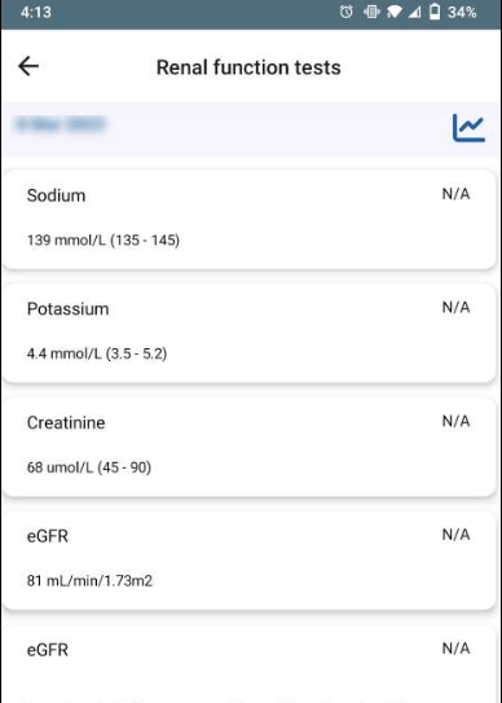Tap the alarm icon in status bar
Viewport: 502px width, 703px height.
(x=346, y=13)
